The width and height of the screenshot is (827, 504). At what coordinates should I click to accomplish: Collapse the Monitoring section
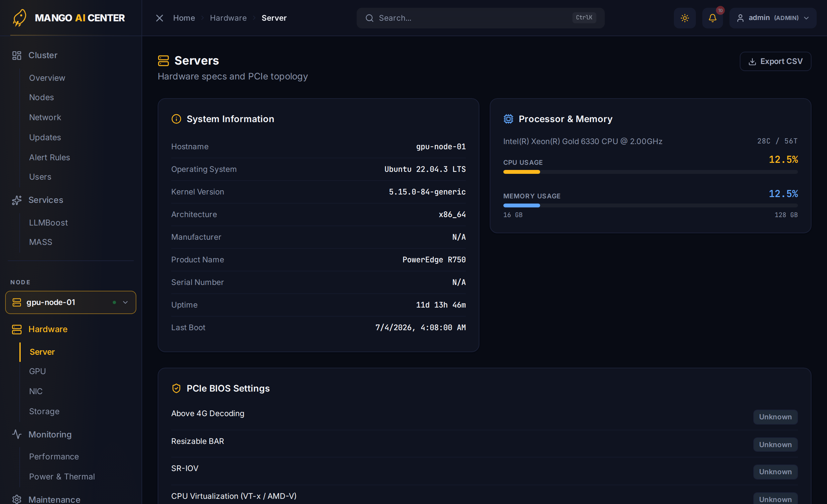50,434
